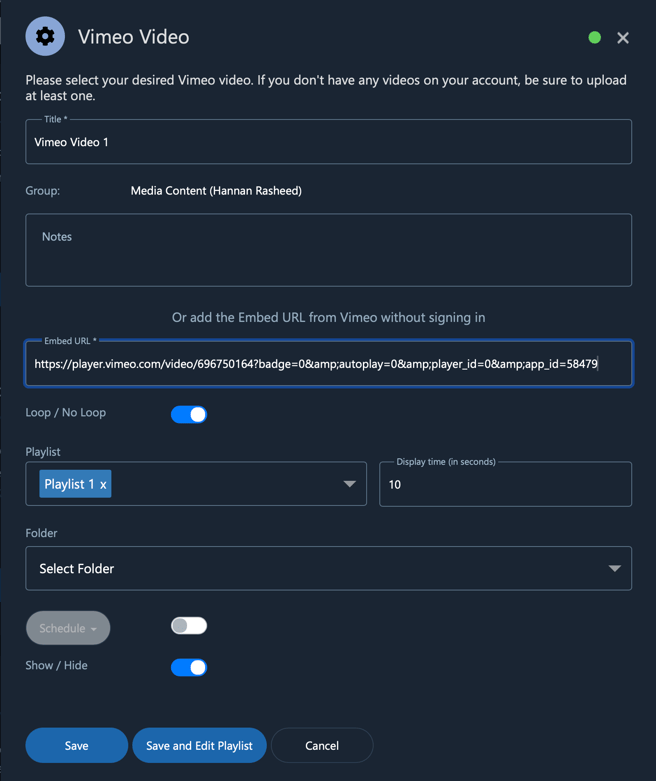Click Save and Edit Playlist button
The width and height of the screenshot is (656, 781).
pyautogui.click(x=199, y=746)
